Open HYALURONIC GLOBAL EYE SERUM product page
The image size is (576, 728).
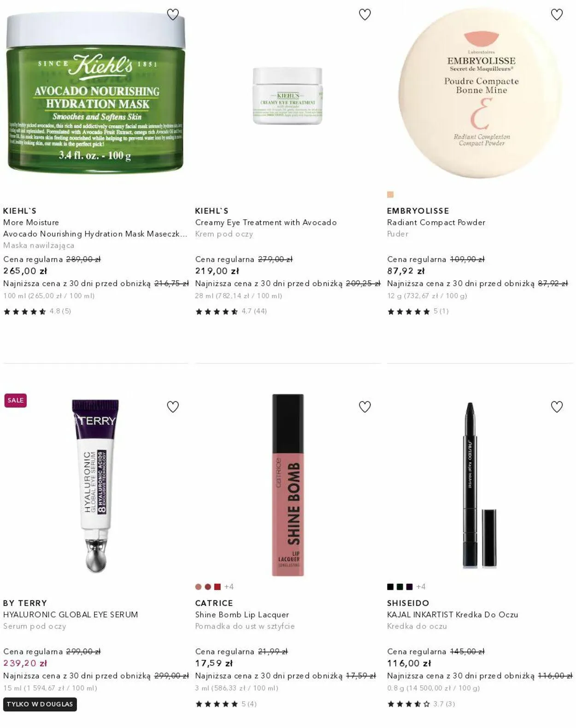pos(71,615)
